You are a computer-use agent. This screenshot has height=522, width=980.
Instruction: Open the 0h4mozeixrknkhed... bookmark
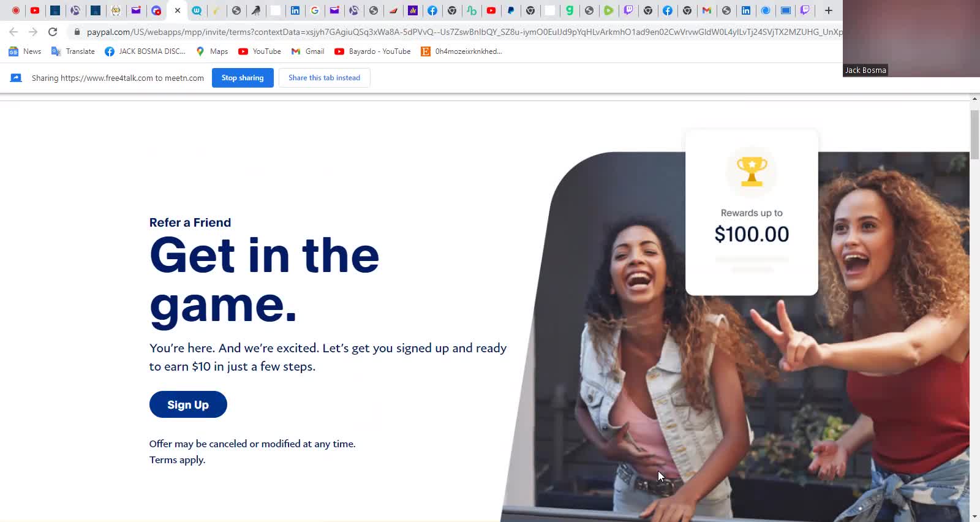pyautogui.click(x=461, y=51)
